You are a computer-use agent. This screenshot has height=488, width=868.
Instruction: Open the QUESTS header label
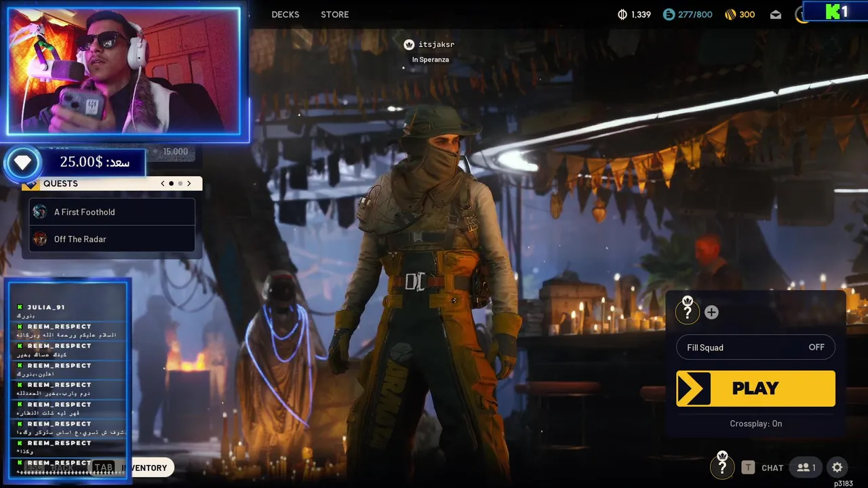[60, 184]
